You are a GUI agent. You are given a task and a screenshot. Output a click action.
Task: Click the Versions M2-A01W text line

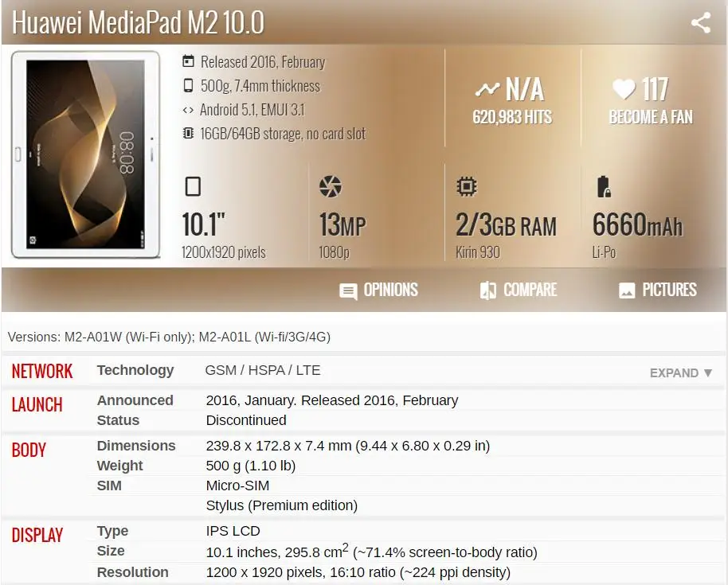tap(169, 337)
